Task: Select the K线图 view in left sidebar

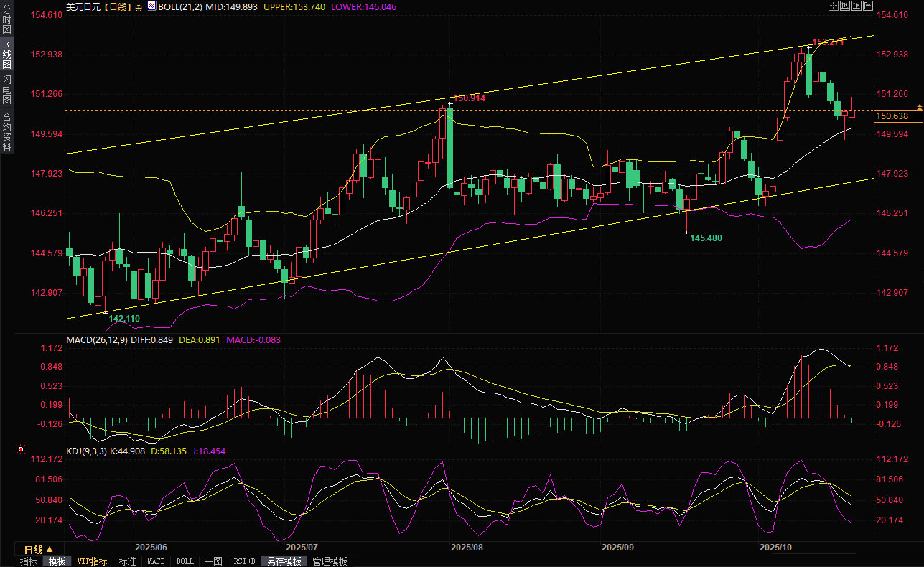Action: pos(6,55)
